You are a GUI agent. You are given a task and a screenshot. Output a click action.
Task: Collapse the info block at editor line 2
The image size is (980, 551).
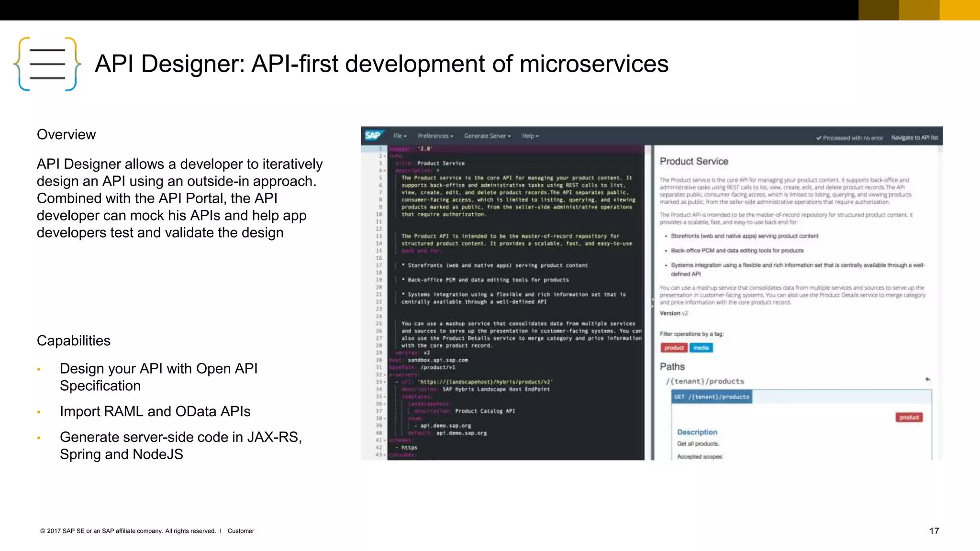coord(384,156)
